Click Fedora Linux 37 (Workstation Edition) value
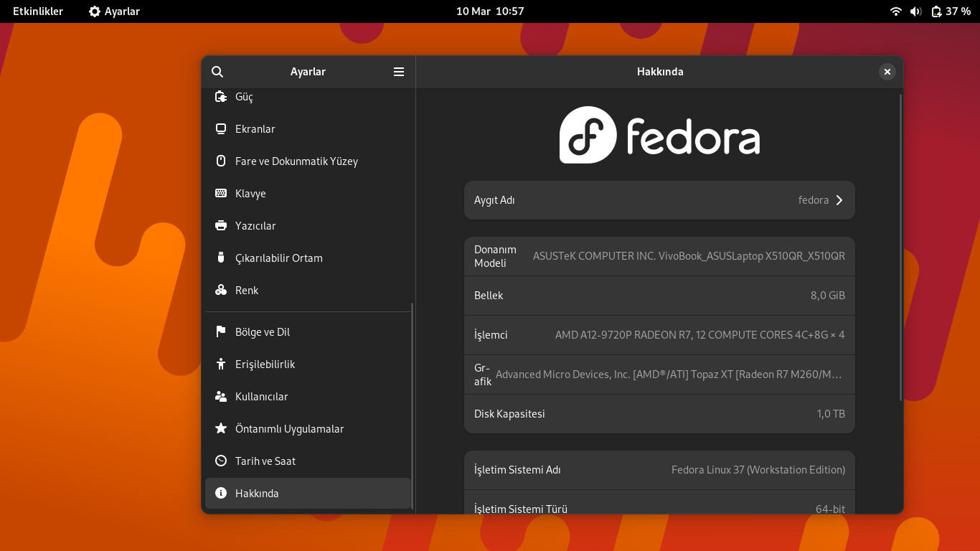The width and height of the screenshot is (980, 551). 758,470
